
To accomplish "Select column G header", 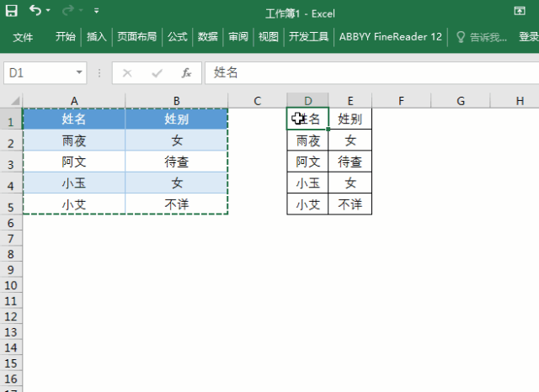I will (x=461, y=101).
